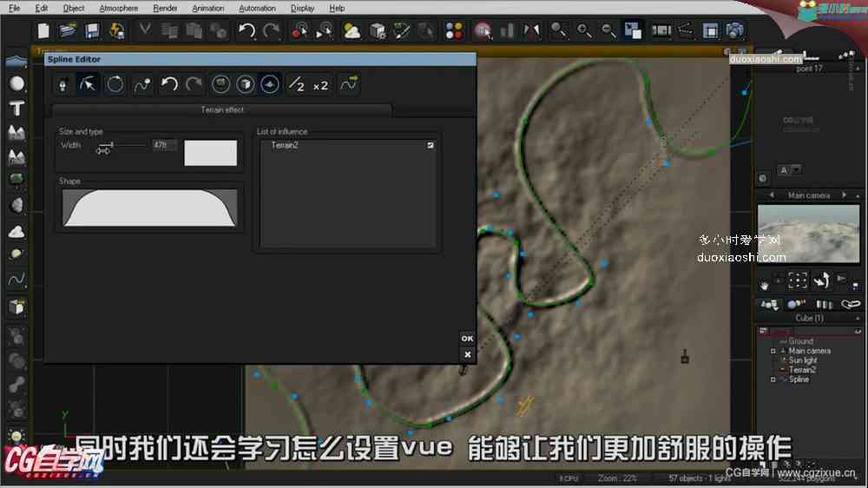Click Redo in the Spline Editor toolbar

point(194,85)
